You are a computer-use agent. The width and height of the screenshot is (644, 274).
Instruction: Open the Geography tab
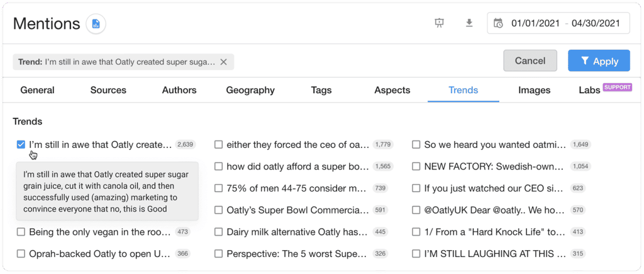click(x=250, y=90)
